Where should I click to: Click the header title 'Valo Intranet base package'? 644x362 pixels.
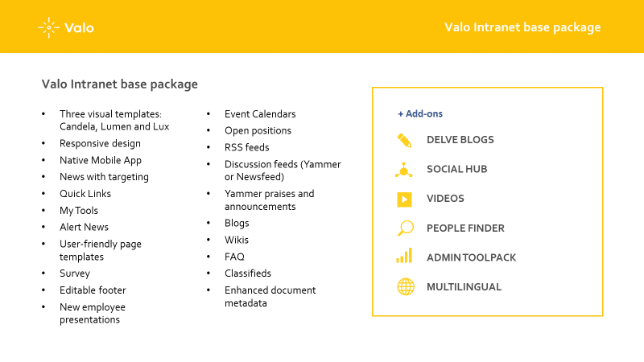point(522,27)
